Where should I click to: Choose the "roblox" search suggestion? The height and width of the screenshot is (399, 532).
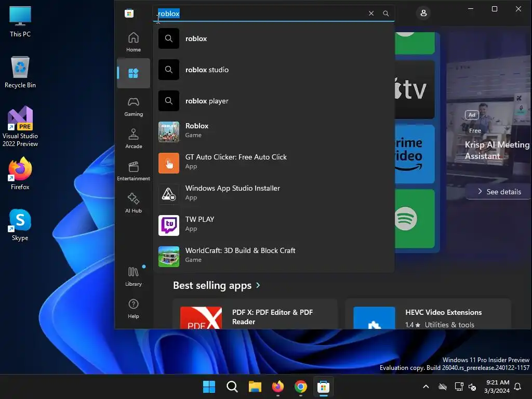[x=273, y=38]
